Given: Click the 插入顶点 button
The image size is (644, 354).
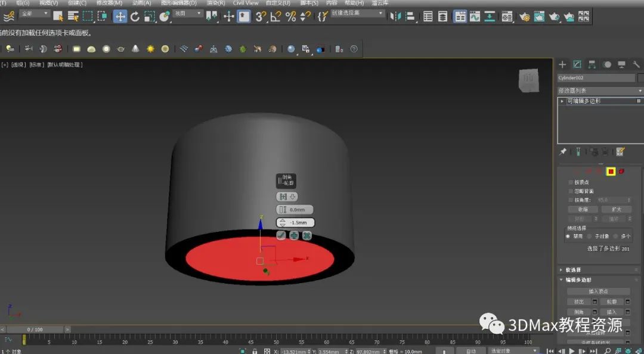Looking at the screenshot, I should pos(598,291).
